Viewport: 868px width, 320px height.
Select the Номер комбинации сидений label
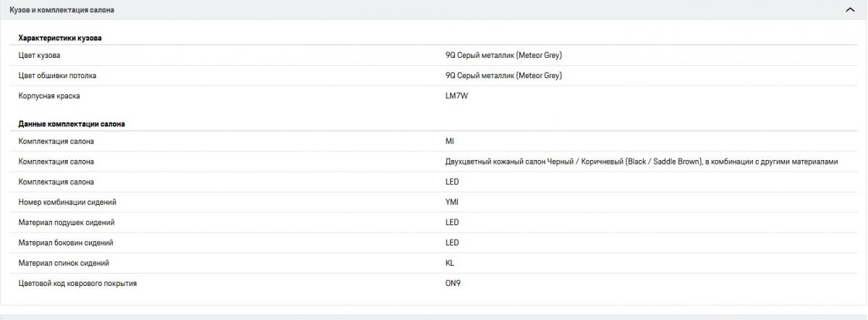click(x=67, y=202)
